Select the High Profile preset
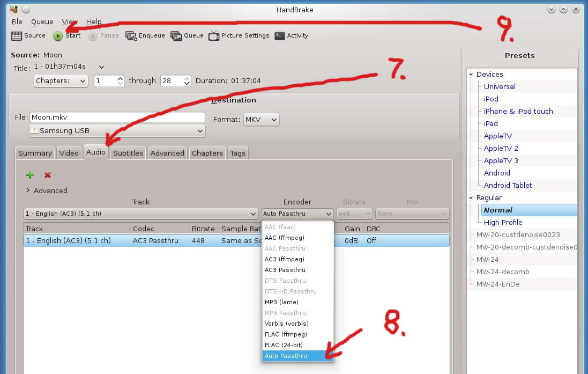 503,222
